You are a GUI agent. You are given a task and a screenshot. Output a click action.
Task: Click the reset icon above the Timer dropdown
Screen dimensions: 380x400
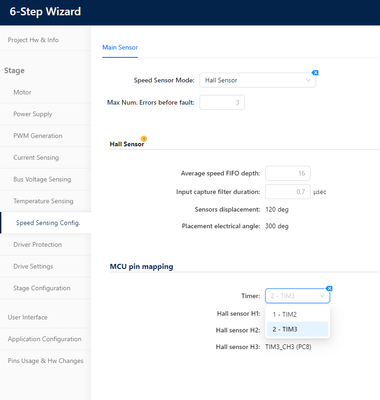(x=329, y=288)
